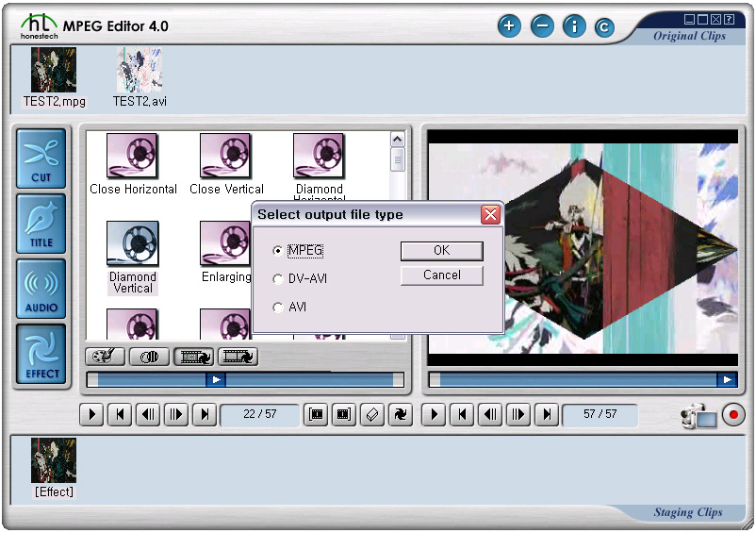
Task: Click the Staging Clips label
Action: coord(688,512)
